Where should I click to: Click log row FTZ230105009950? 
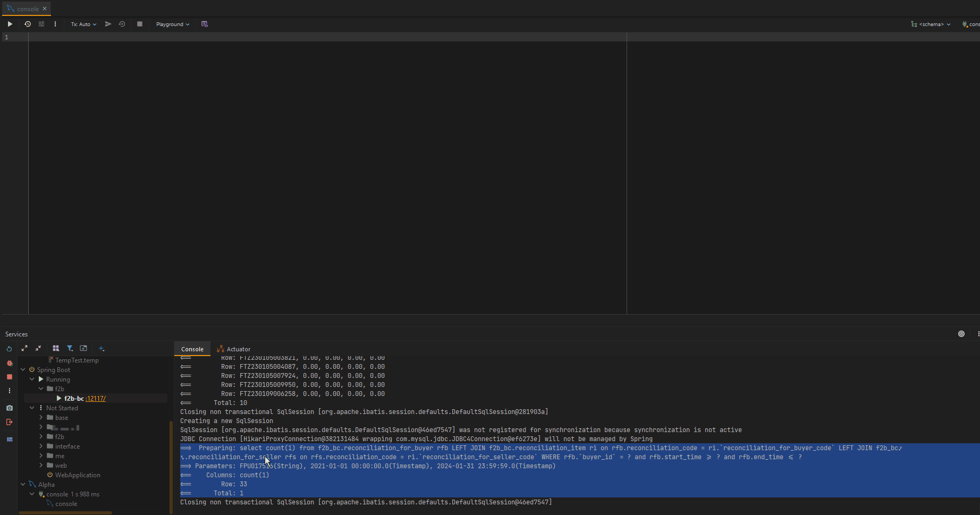tap(303, 385)
